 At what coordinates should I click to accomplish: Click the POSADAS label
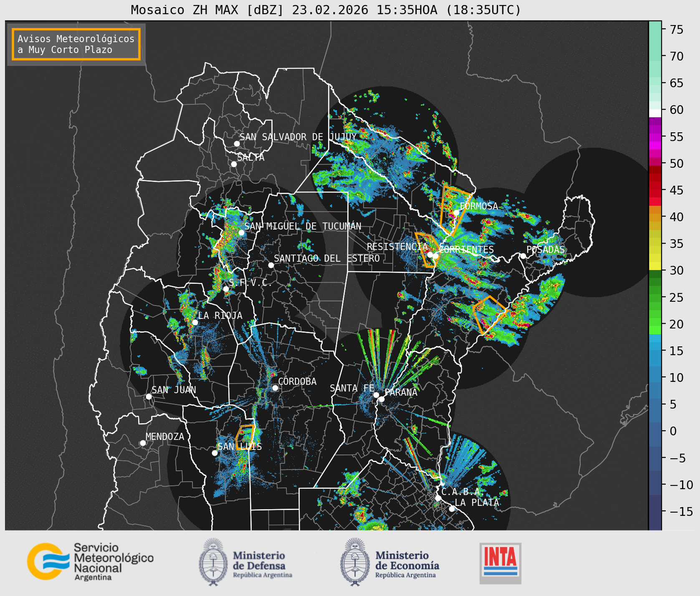pos(546,250)
